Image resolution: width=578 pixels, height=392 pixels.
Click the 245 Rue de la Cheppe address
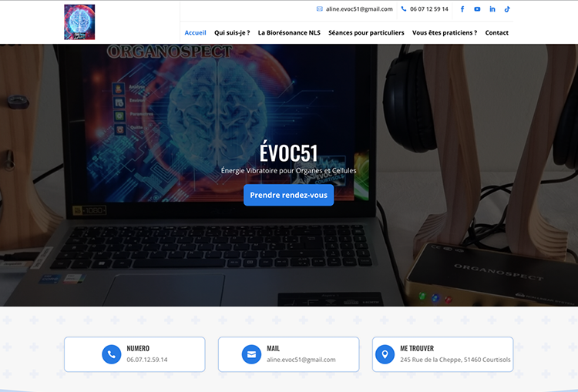(x=455, y=360)
